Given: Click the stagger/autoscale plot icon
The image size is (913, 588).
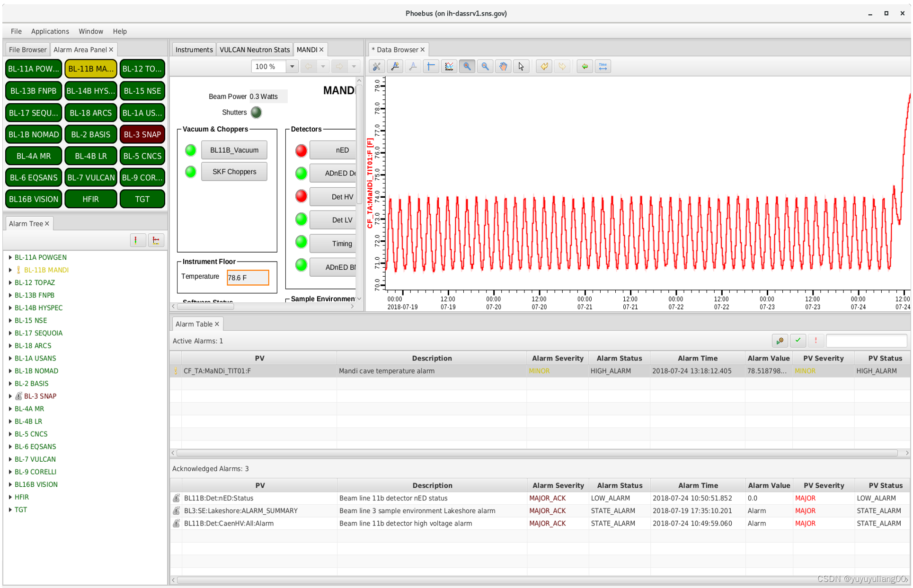Looking at the screenshot, I should (449, 67).
